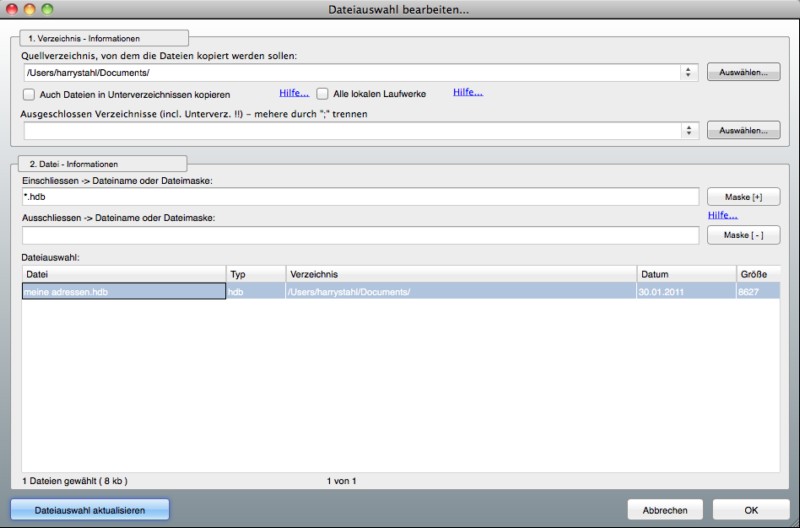Open Hilfe link beside 'Alle lokalen Laufwerke'

pyautogui.click(x=468, y=93)
